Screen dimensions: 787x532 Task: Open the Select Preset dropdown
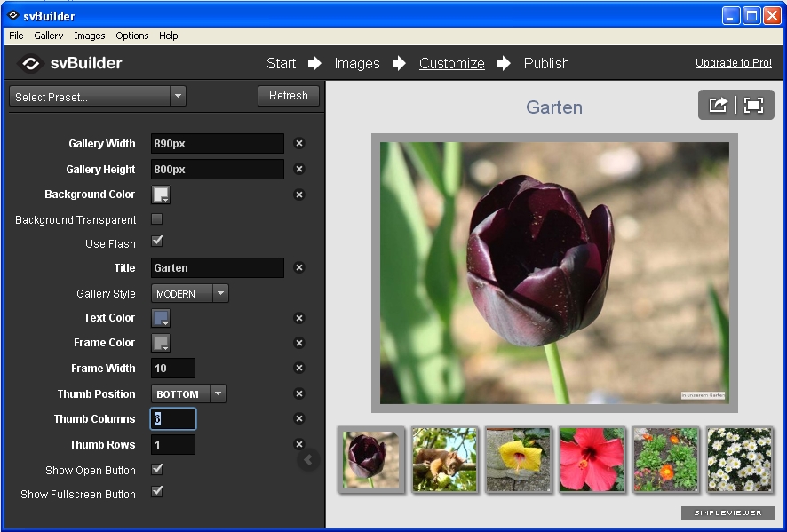[x=98, y=97]
